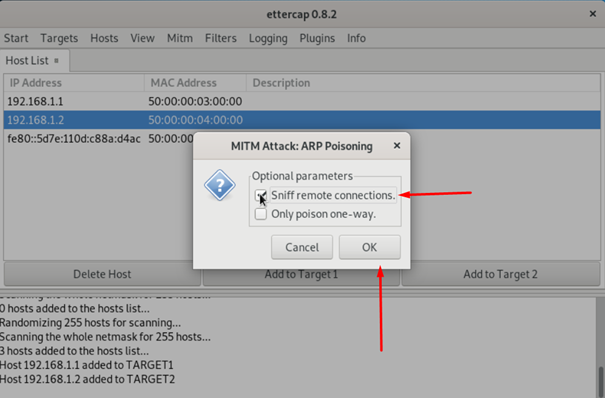Close the ARP Poisoning dialog
The height and width of the screenshot is (398, 605).
pyautogui.click(x=397, y=146)
